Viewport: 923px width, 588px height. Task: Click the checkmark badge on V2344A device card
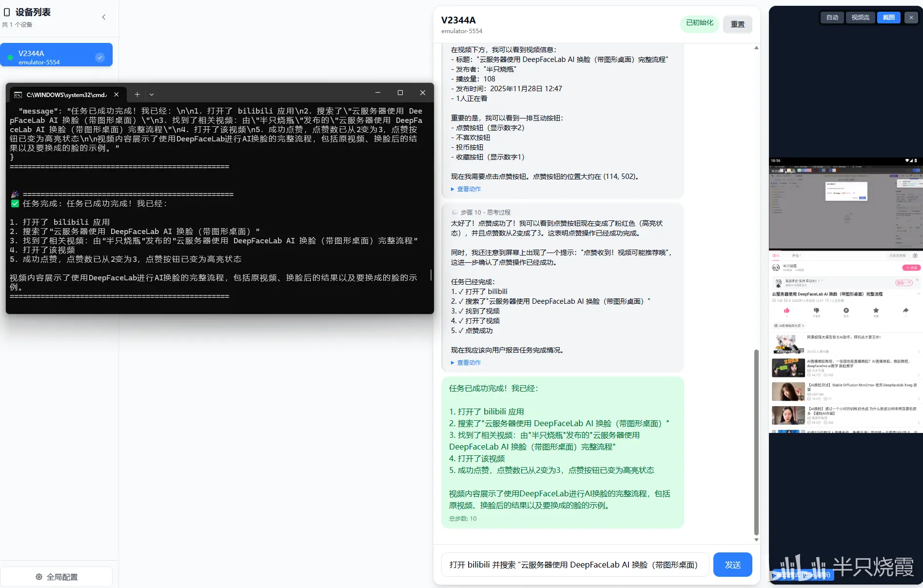tap(100, 58)
